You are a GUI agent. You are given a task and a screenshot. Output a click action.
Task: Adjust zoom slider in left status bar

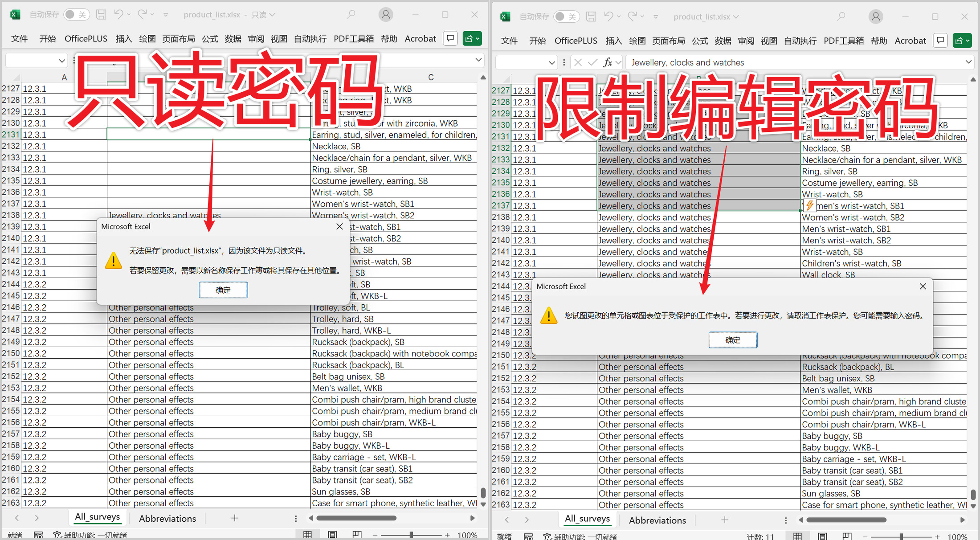[x=411, y=535]
